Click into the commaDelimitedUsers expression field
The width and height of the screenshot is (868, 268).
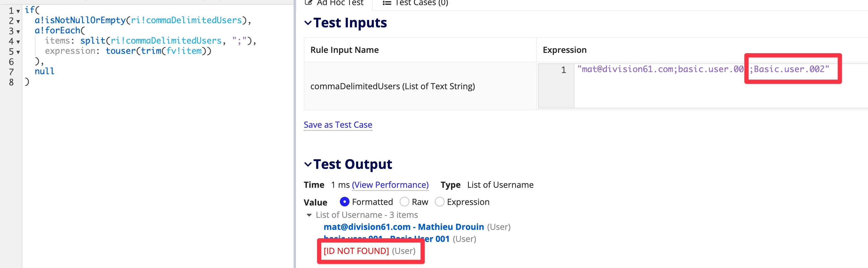(x=720, y=86)
